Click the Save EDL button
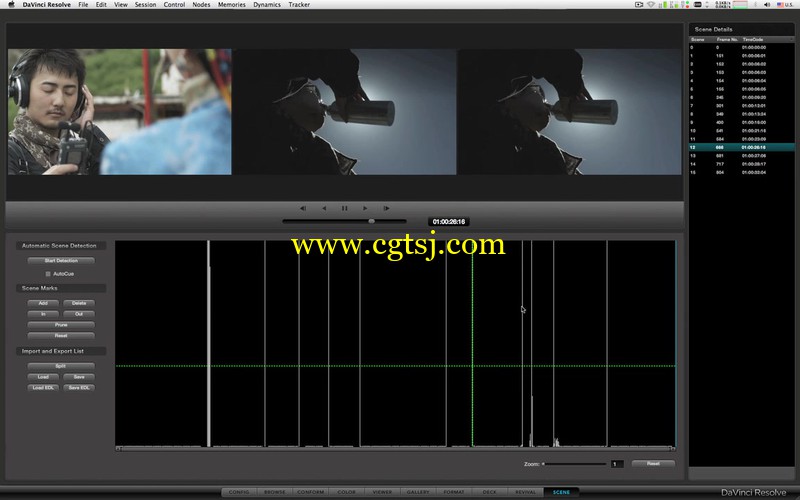The image size is (800, 500). [79, 388]
